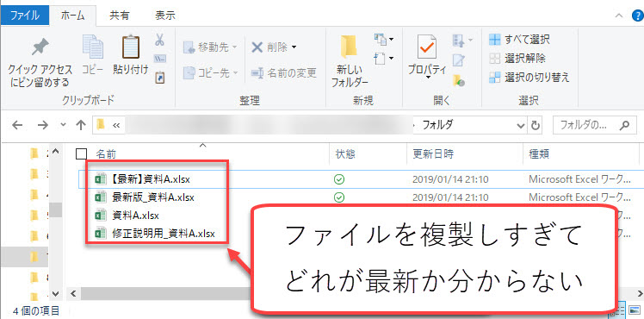Screen dimensions: 644x319
Task: Create a new folder via ribbon
Action: pyautogui.click(x=350, y=62)
